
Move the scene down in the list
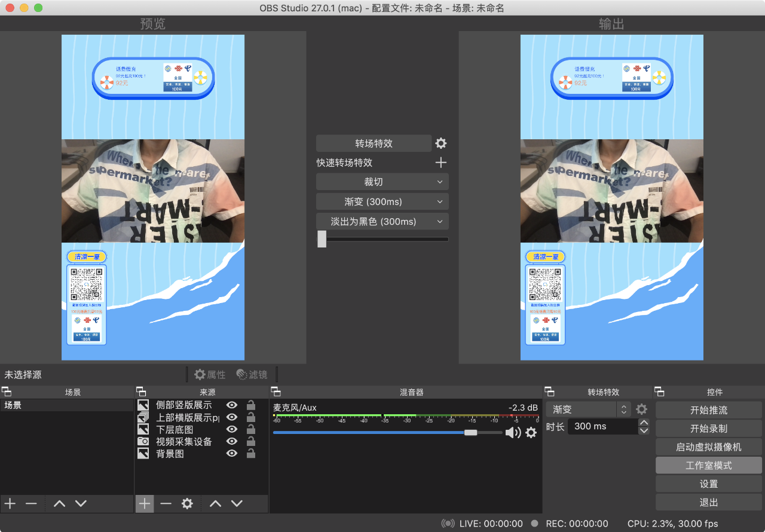[81, 504]
